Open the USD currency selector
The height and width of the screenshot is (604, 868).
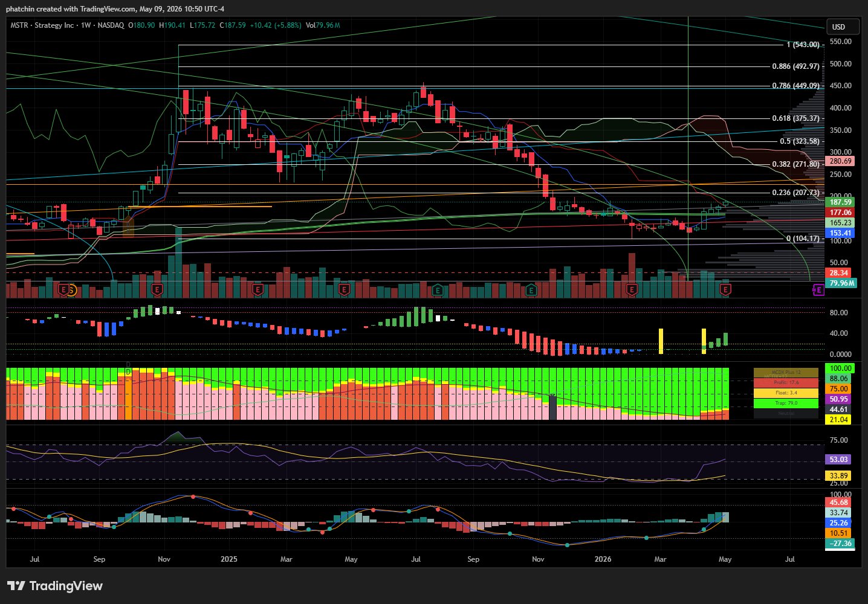843,27
